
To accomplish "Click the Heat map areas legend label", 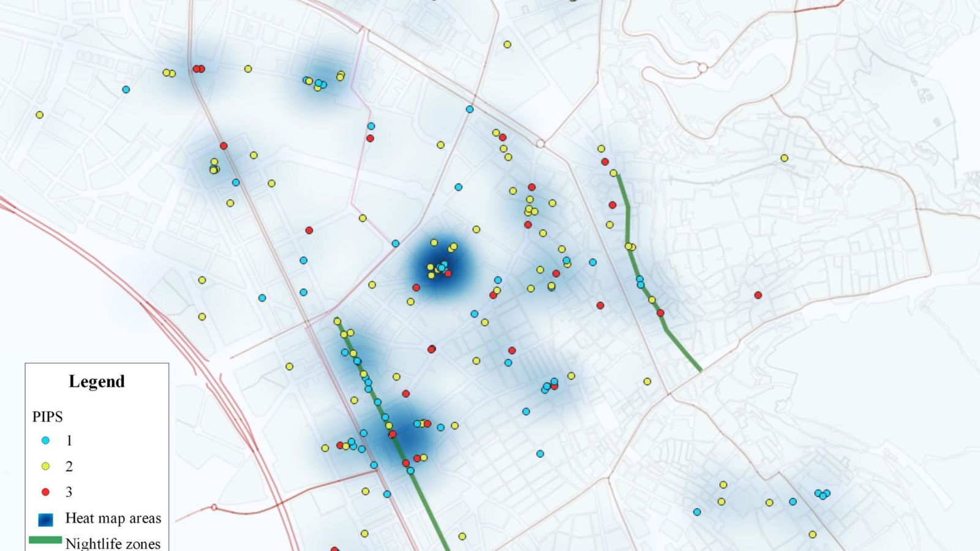I will point(113,519).
